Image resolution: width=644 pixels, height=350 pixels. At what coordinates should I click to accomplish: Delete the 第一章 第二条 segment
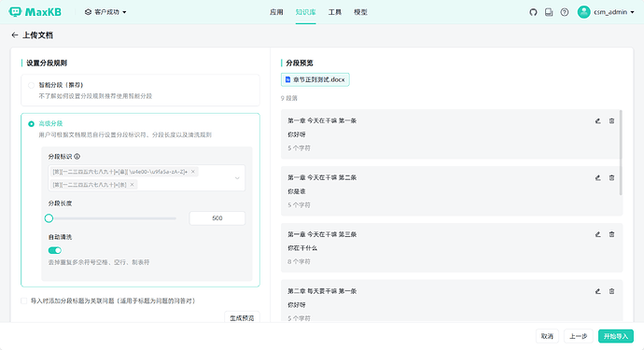(x=611, y=177)
